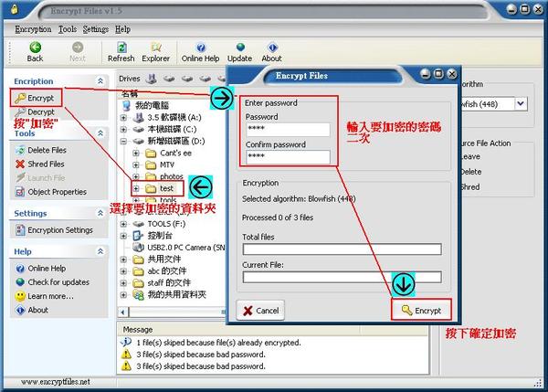Click the padlock application icon in title bar
This screenshot has width=548, height=392.
click(x=14, y=9)
